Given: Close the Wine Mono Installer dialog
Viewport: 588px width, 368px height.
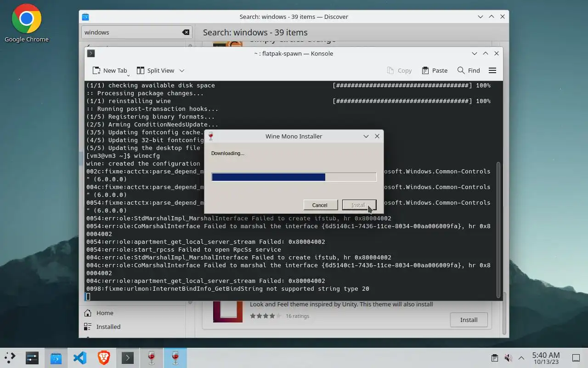Looking at the screenshot, I should click(x=377, y=136).
